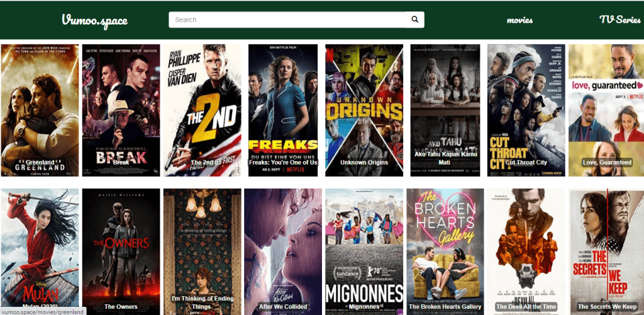This screenshot has height=315, width=644.
Task: Open Aku Tahu Kapan Kamu Mati poster
Action: pos(445,111)
